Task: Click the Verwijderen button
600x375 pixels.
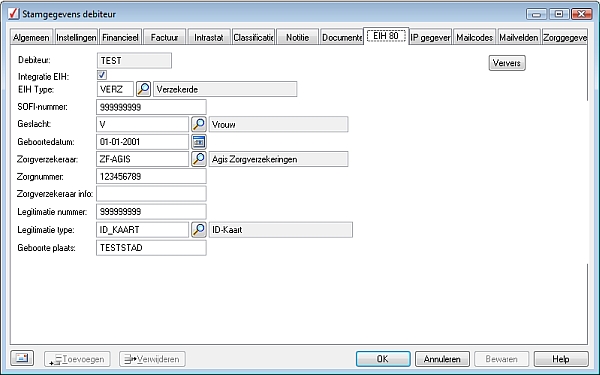Action: [152, 359]
